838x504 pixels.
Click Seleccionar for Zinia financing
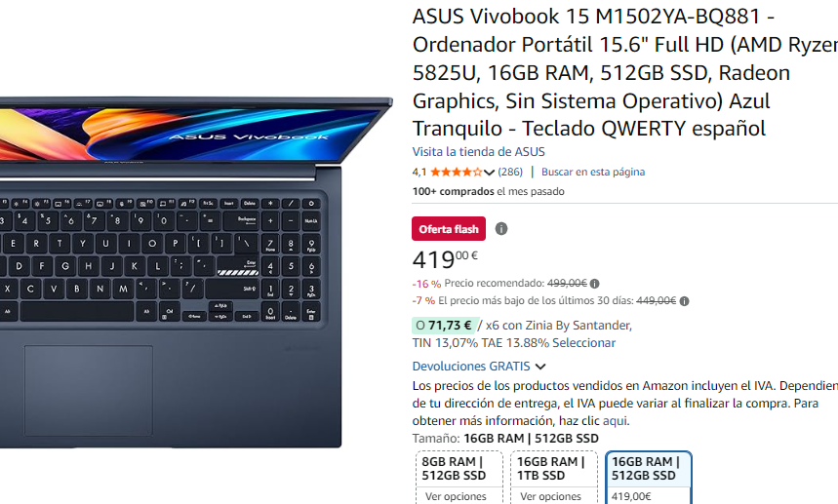(583, 343)
